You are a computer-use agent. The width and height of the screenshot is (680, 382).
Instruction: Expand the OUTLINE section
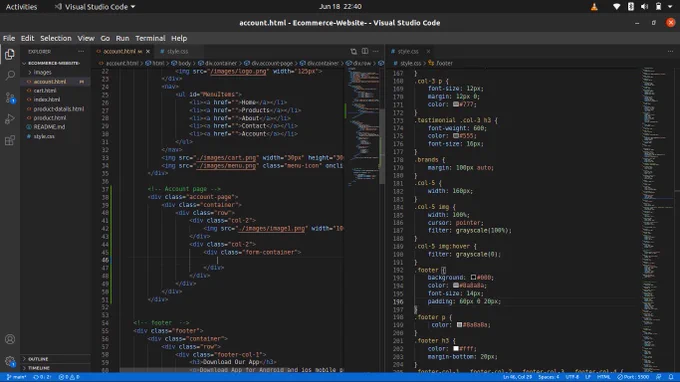click(x=38, y=359)
